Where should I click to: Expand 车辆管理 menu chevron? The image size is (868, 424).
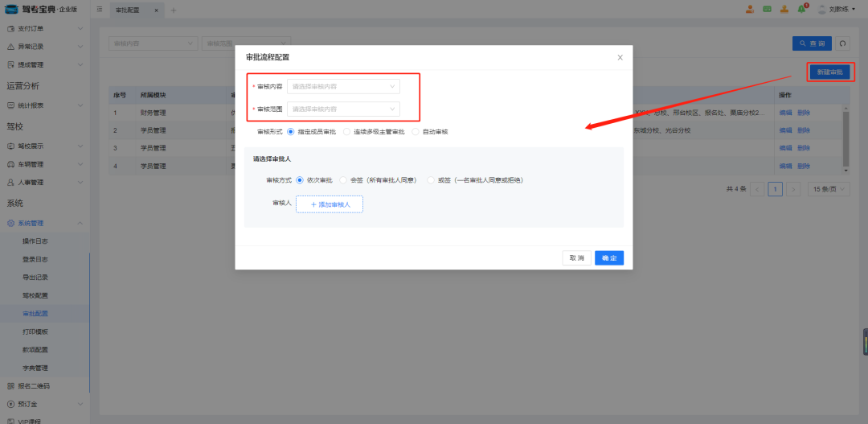pos(80,165)
